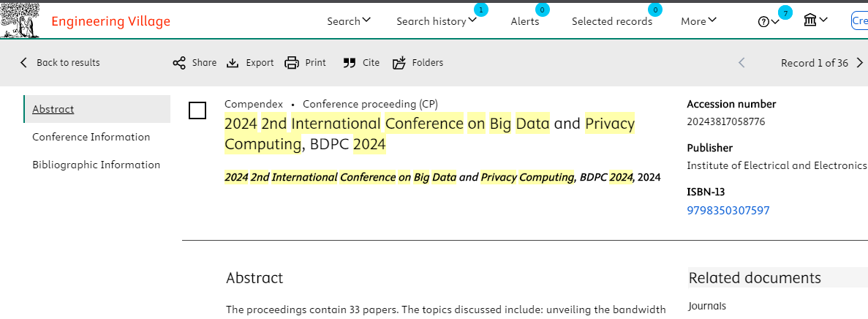Click the Alerts count badge
868x319 pixels.
[542, 10]
